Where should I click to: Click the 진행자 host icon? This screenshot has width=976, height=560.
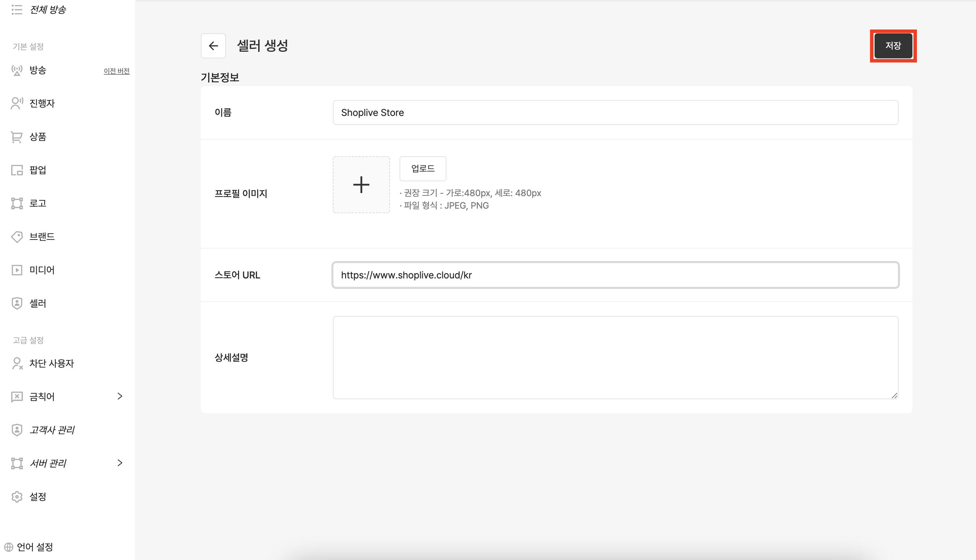coord(17,103)
